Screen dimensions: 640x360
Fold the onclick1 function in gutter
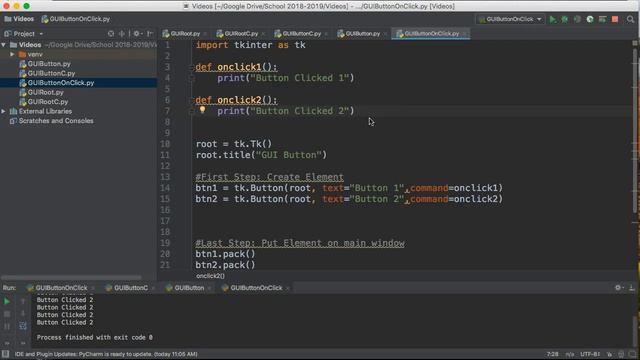click(191, 67)
